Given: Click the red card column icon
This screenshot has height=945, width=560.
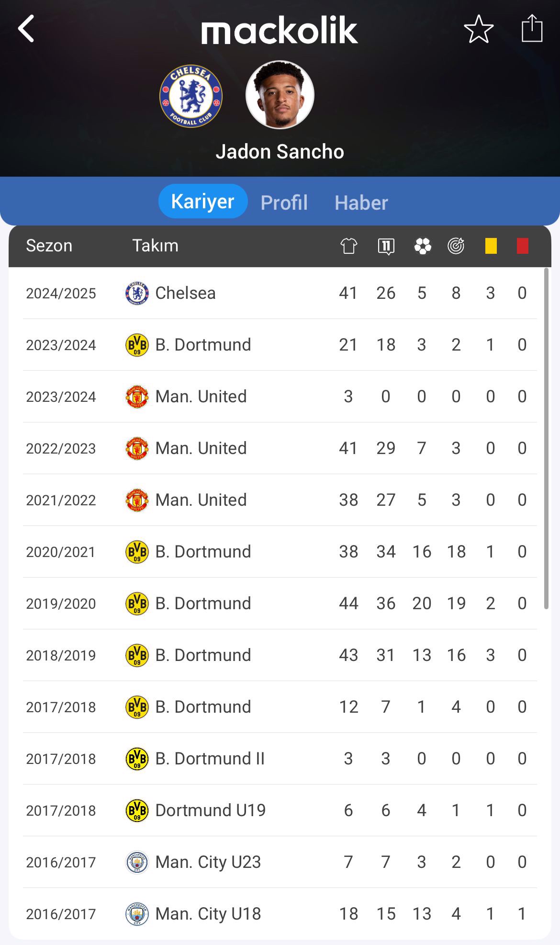Looking at the screenshot, I should coord(523,246).
